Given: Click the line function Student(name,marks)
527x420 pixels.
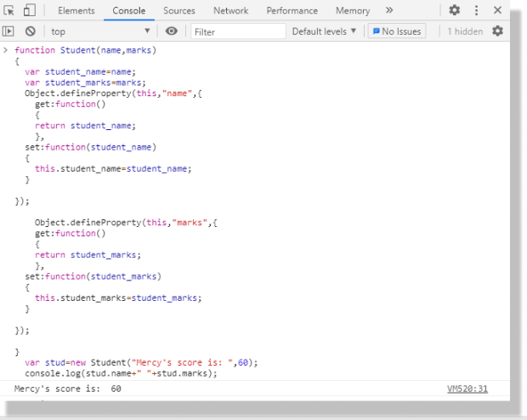Looking at the screenshot, I should click(x=85, y=50).
